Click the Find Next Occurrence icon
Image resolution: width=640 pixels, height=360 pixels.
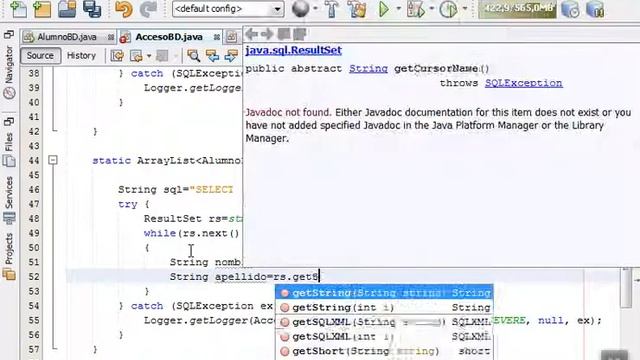[231, 56]
